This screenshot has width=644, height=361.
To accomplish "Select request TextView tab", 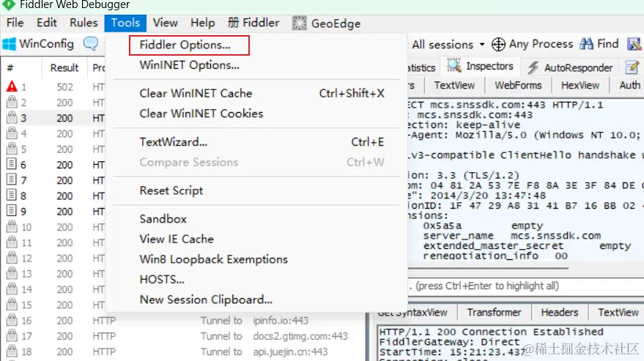I will tap(454, 86).
